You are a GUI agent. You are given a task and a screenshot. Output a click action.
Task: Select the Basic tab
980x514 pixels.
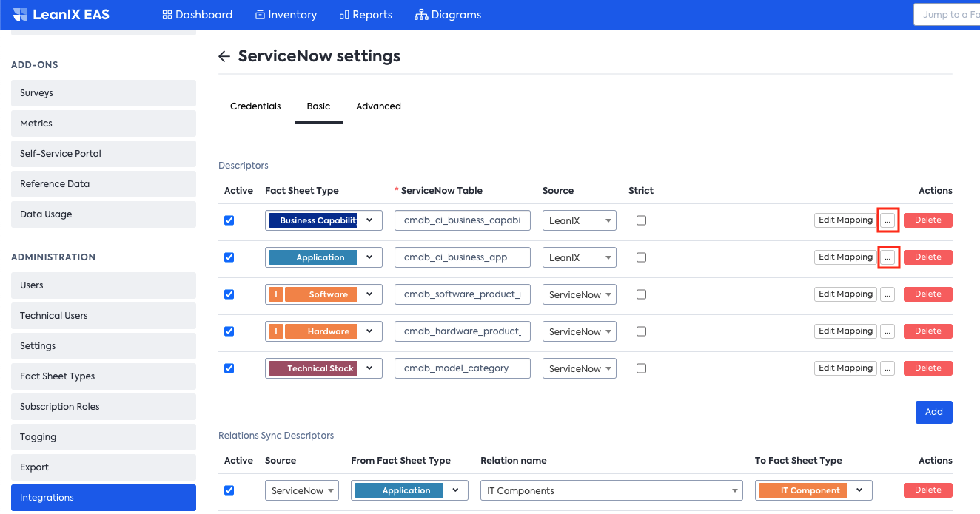point(318,106)
